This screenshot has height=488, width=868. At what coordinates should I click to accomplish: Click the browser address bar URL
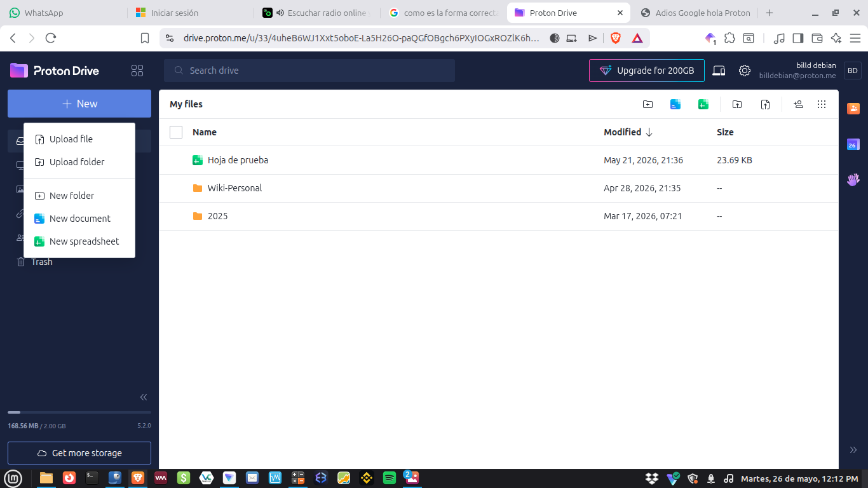[361, 38]
